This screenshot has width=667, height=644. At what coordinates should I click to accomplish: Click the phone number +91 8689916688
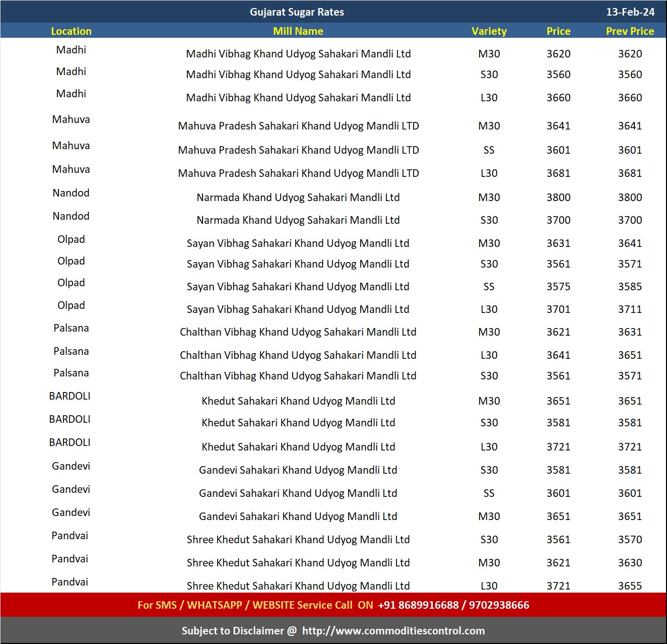click(418, 605)
